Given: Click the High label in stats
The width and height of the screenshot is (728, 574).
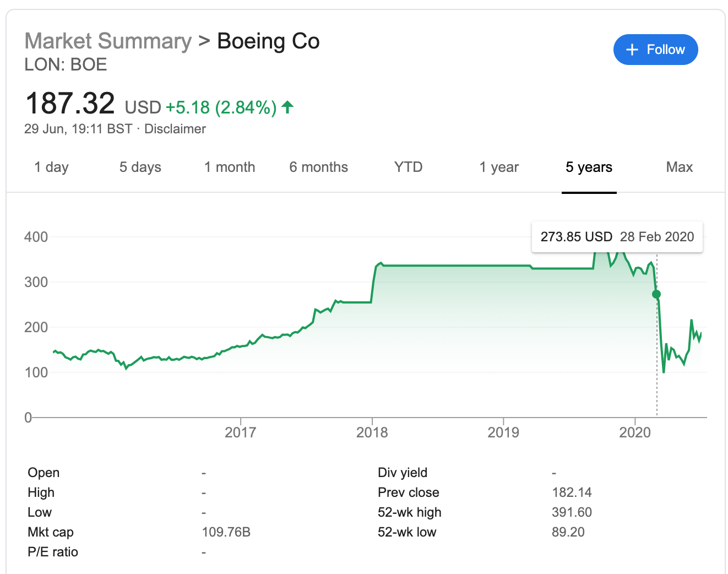Looking at the screenshot, I should (x=41, y=492).
